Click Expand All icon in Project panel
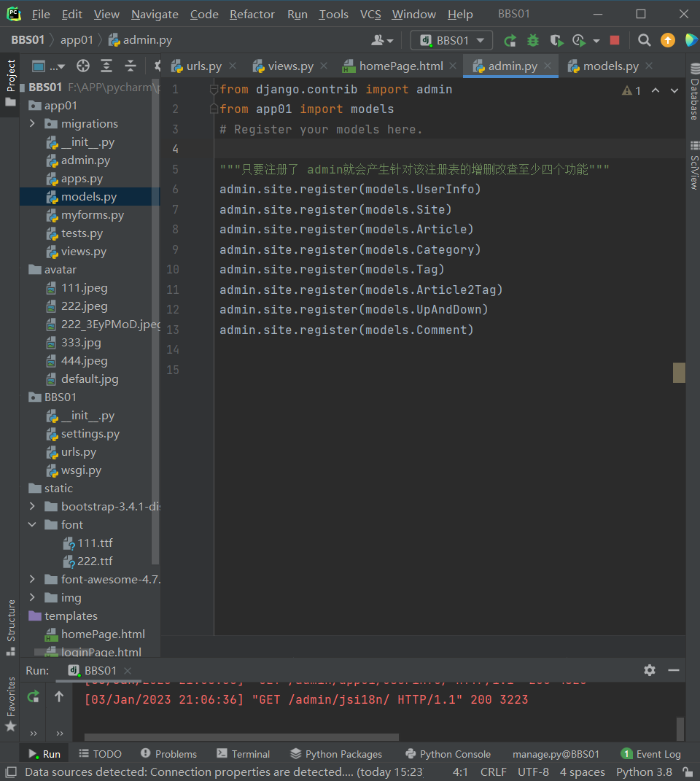700x781 pixels. tap(106, 66)
